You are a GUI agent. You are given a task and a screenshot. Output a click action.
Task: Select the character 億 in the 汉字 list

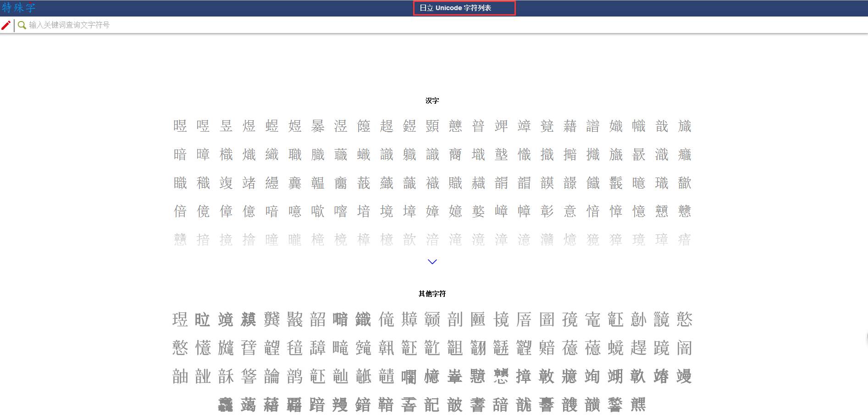pyautogui.click(x=249, y=211)
